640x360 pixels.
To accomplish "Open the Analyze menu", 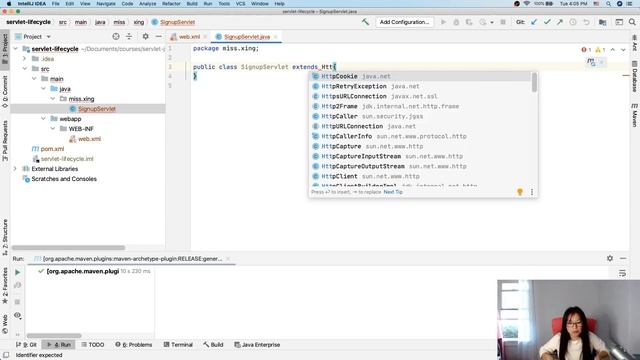I will pos(147,4).
